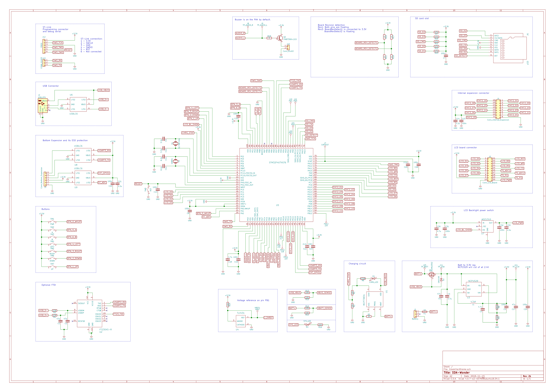Screen dimensions: 555x392
Task: Click the 4.7uH inductor L1 symbol
Action: (473, 303)
